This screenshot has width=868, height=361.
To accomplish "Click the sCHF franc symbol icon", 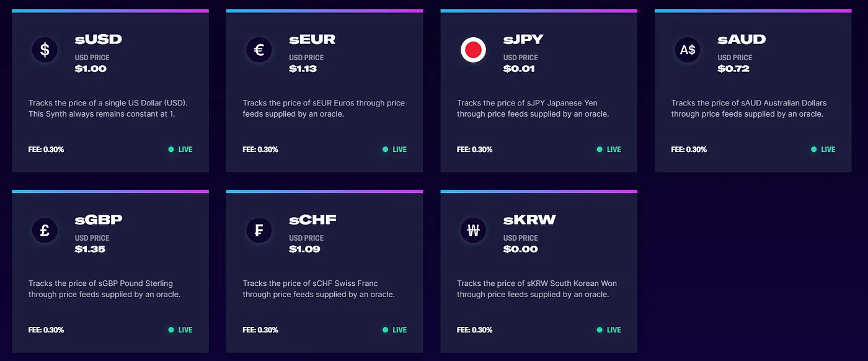I will click(x=259, y=230).
